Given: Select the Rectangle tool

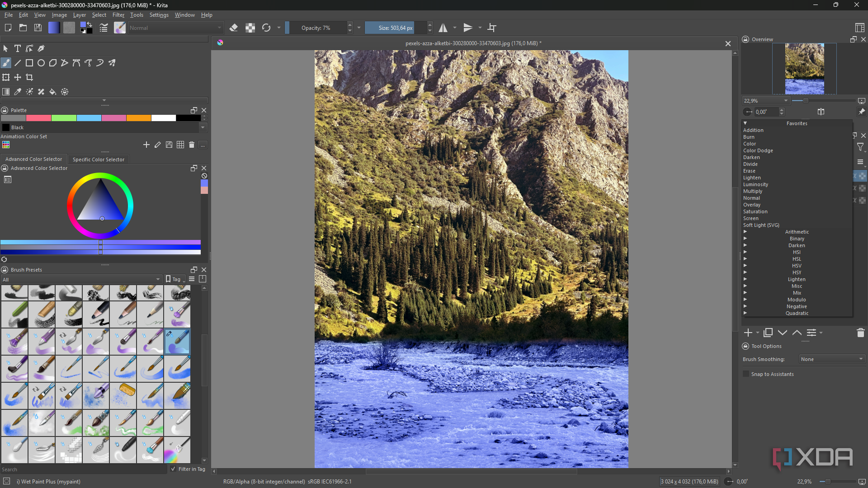Looking at the screenshot, I should (29, 63).
